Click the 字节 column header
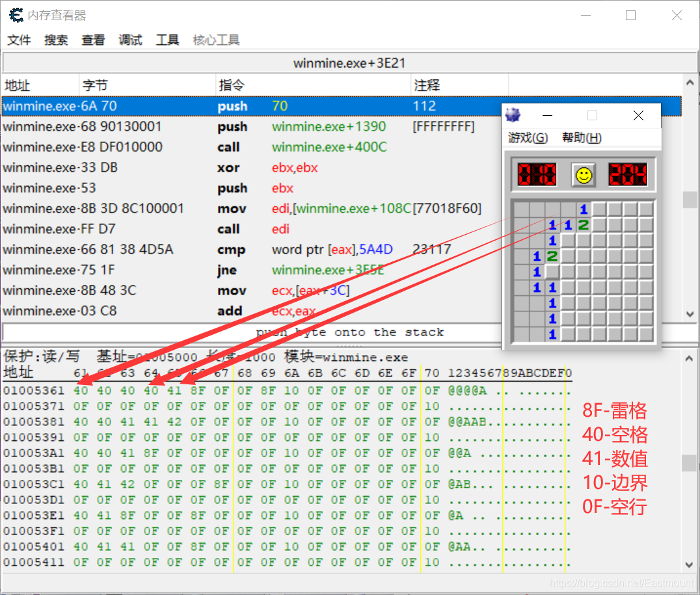The width and height of the screenshot is (700, 595). pyautogui.click(x=147, y=85)
